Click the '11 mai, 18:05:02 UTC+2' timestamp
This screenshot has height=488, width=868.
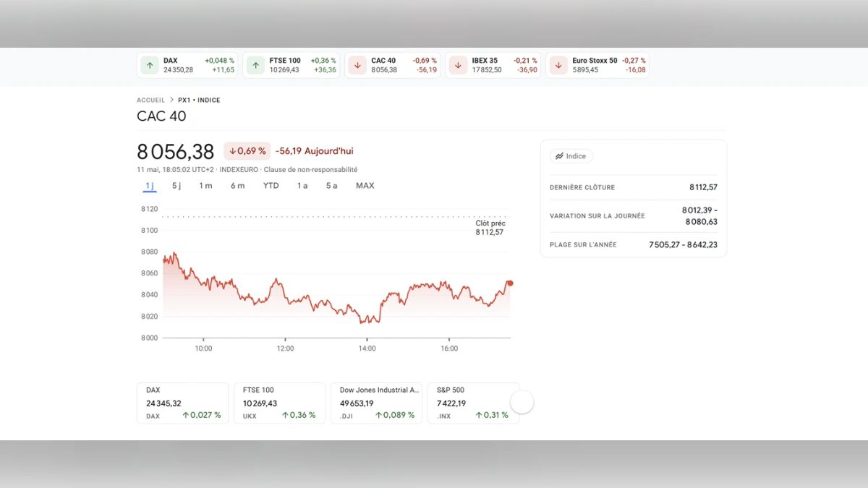[175, 170]
